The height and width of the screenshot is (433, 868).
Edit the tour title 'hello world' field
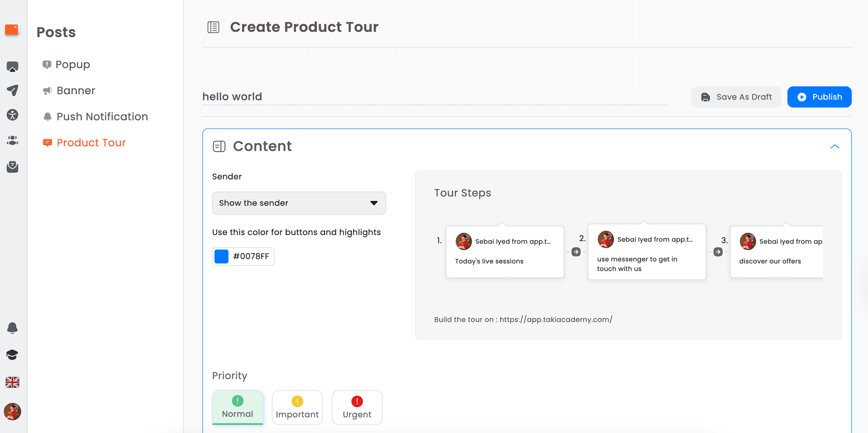[x=434, y=97]
